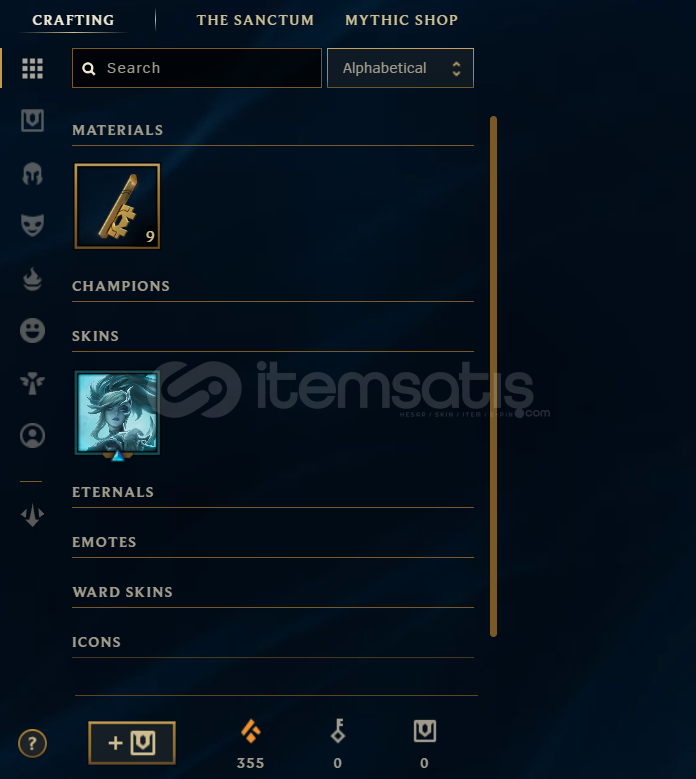Viewport: 696px width, 779px height.
Task: Select the skin shard thumbnail under Skins
Action: pyautogui.click(x=117, y=413)
